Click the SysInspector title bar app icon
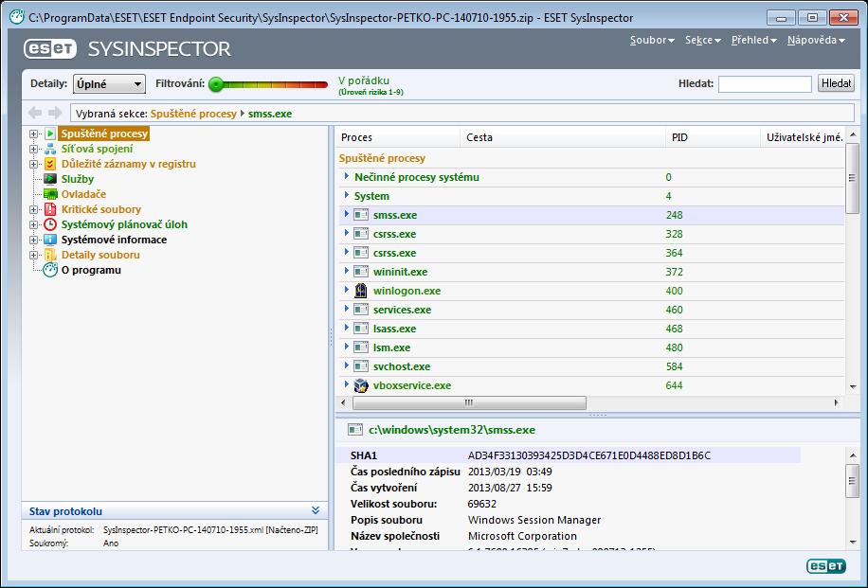The image size is (868, 588). coord(17,17)
